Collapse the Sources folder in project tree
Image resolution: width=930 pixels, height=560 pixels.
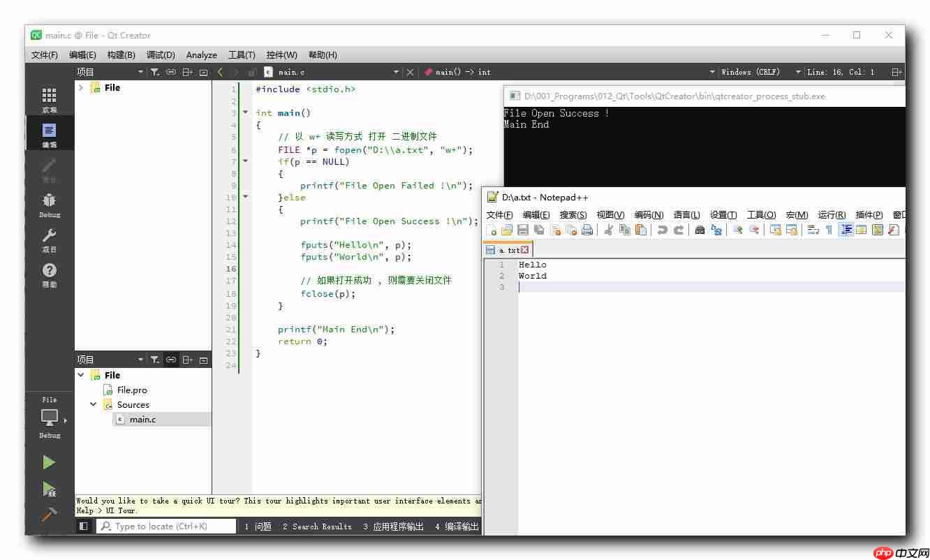(x=94, y=404)
